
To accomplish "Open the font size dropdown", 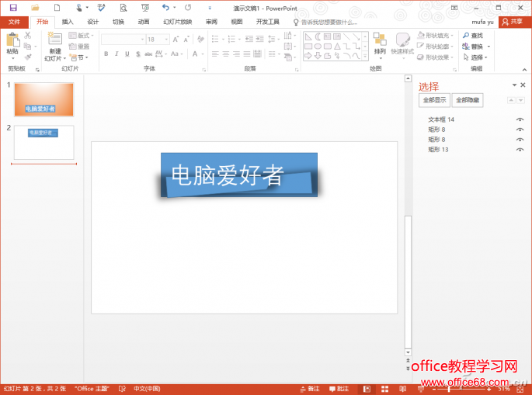I will coord(166,39).
